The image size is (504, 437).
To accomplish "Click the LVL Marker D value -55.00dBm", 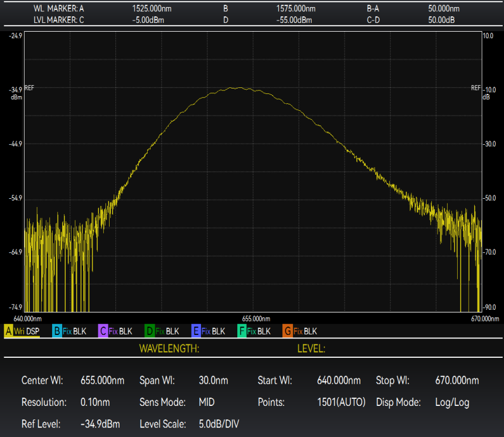I will point(294,21).
